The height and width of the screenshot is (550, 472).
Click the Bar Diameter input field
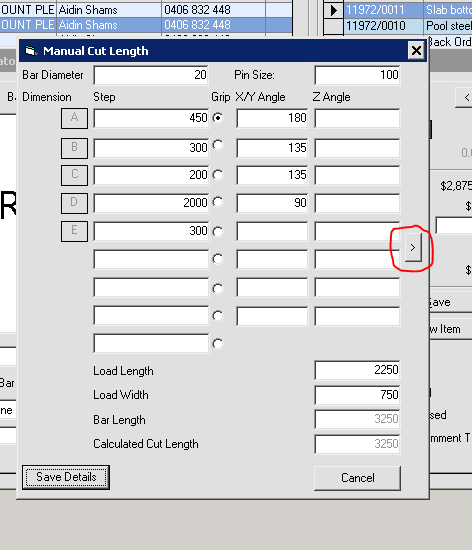(151, 75)
